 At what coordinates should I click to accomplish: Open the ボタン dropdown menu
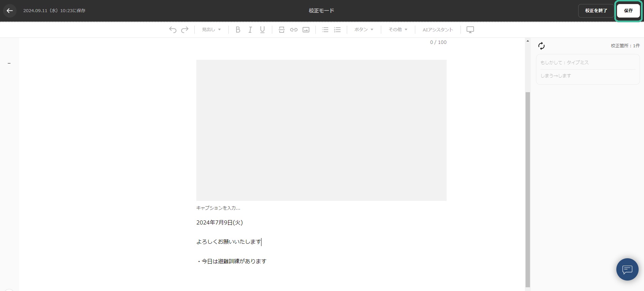click(364, 30)
